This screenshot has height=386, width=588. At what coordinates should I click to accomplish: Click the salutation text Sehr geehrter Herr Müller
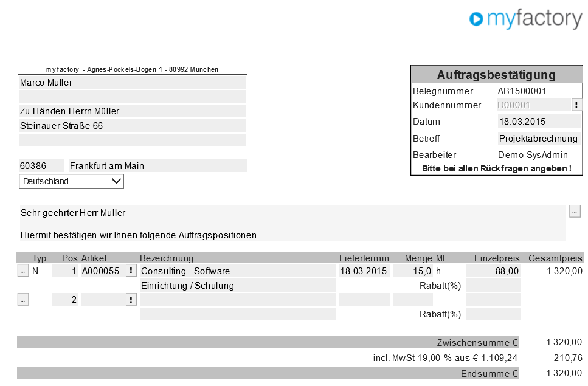click(73, 213)
